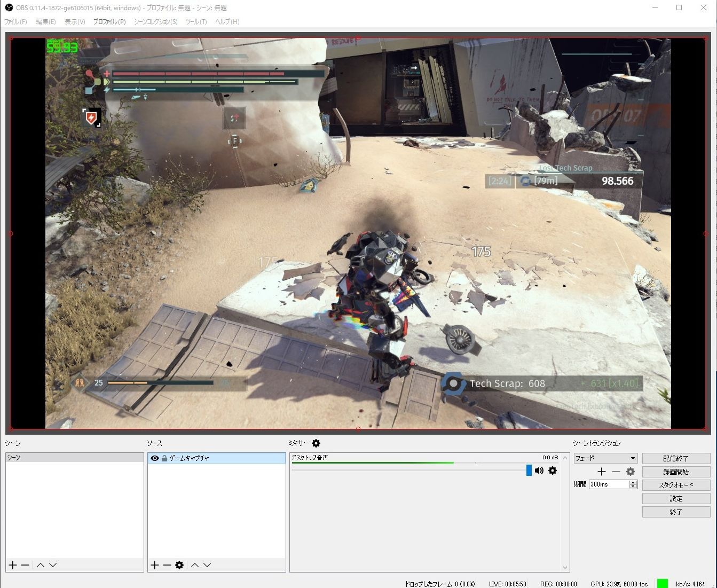Image resolution: width=717 pixels, height=588 pixels.
Task: Open the シーンコレクション(S) menu
Action: point(155,21)
